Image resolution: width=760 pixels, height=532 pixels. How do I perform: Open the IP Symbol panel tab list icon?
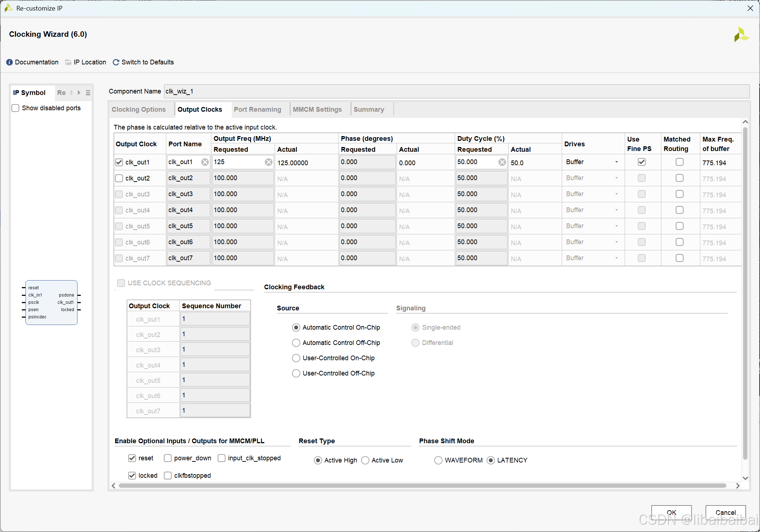(88, 93)
